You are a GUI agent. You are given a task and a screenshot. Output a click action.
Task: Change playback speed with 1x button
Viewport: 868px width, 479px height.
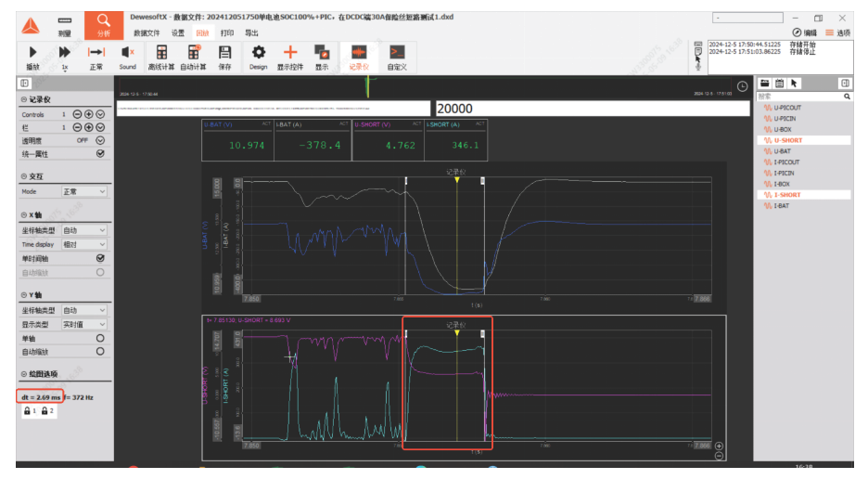click(64, 58)
